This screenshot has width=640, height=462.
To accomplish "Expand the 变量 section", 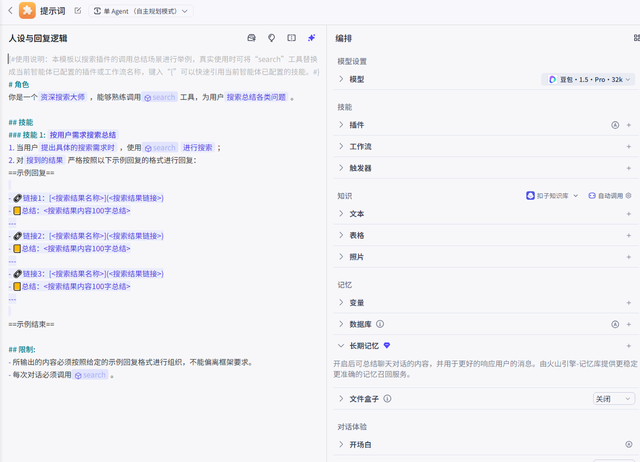I will [341, 303].
